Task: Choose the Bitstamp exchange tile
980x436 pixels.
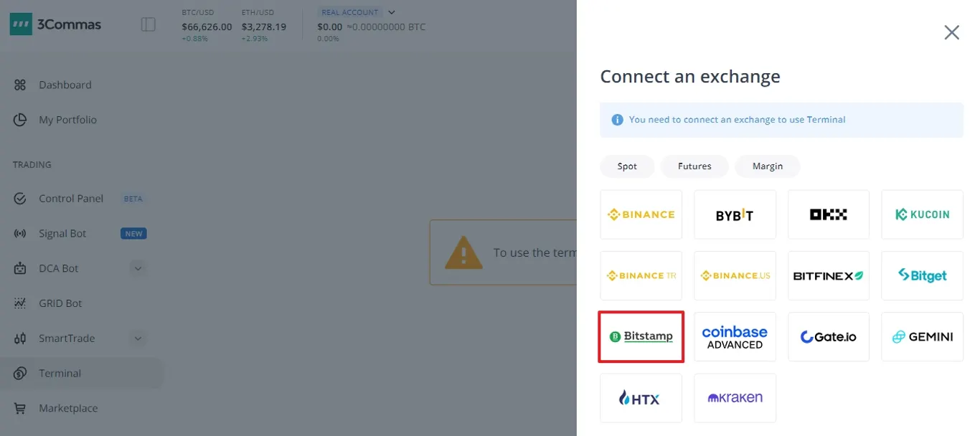Action: point(641,336)
